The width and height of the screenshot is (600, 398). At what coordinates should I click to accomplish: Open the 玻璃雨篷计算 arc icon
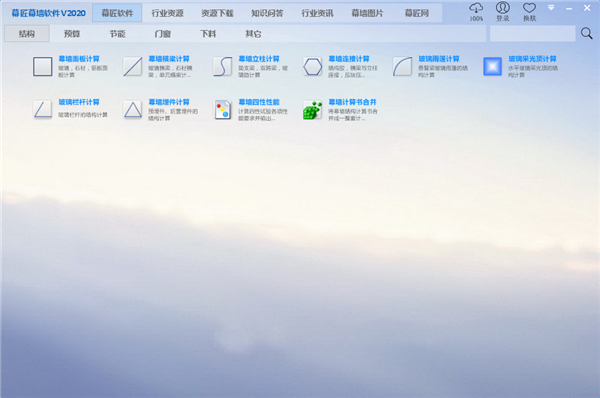(x=403, y=67)
